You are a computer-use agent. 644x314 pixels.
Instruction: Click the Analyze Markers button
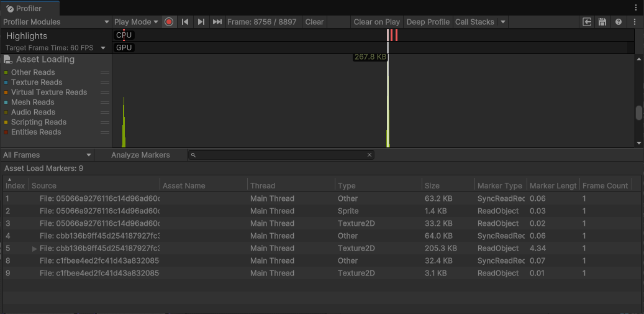(x=140, y=155)
